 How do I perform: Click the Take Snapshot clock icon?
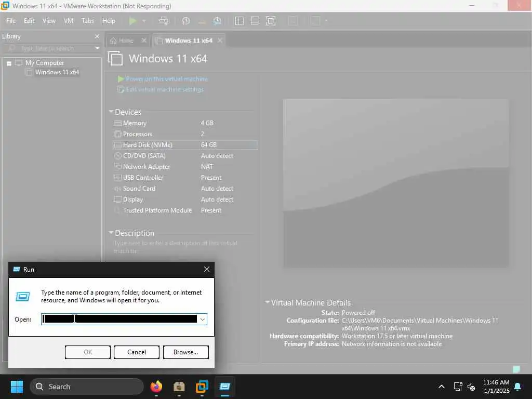click(x=185, y=21)
